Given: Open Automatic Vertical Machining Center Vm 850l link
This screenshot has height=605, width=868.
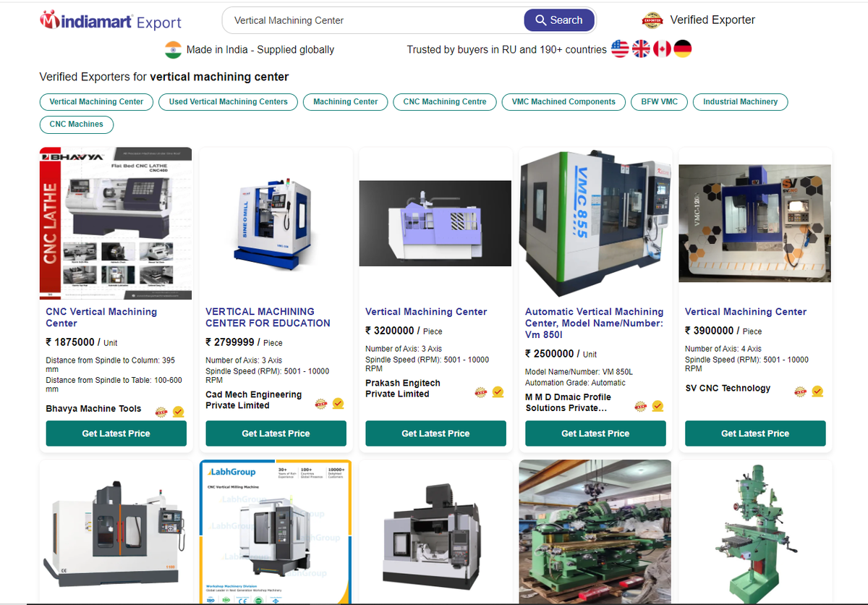Looking at the screenshot, I should pos(595,323).
